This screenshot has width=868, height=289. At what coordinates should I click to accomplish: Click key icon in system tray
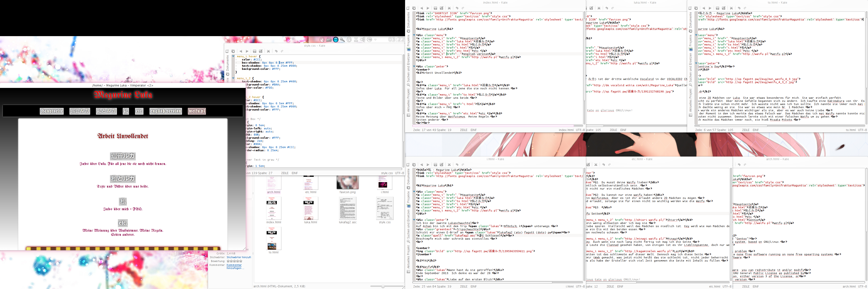[342, 40]
